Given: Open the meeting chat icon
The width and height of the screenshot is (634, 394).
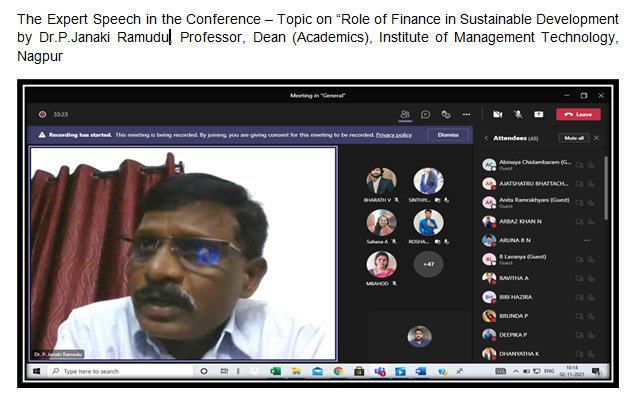Looking at the screenshot, I should tap(425, 114).
